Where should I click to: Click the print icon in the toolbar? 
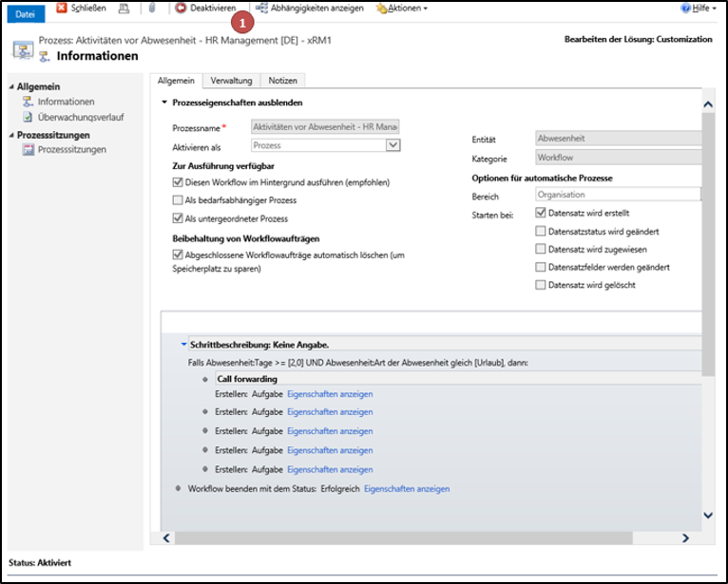pos(124,8)
